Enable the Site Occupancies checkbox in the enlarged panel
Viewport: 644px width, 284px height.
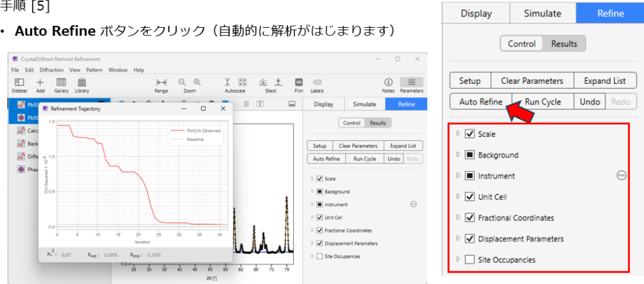point(469,259)
